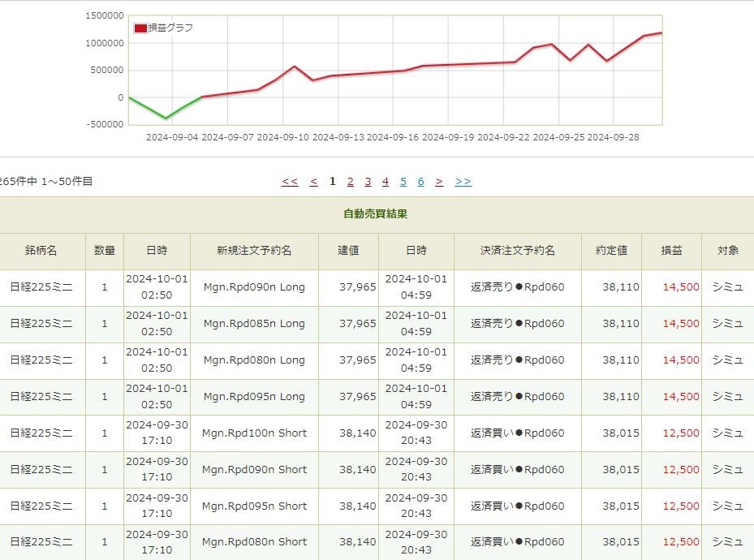
Task: Select Mgn.Rpd090n Long order cell
Action: (x=254, y=287)
